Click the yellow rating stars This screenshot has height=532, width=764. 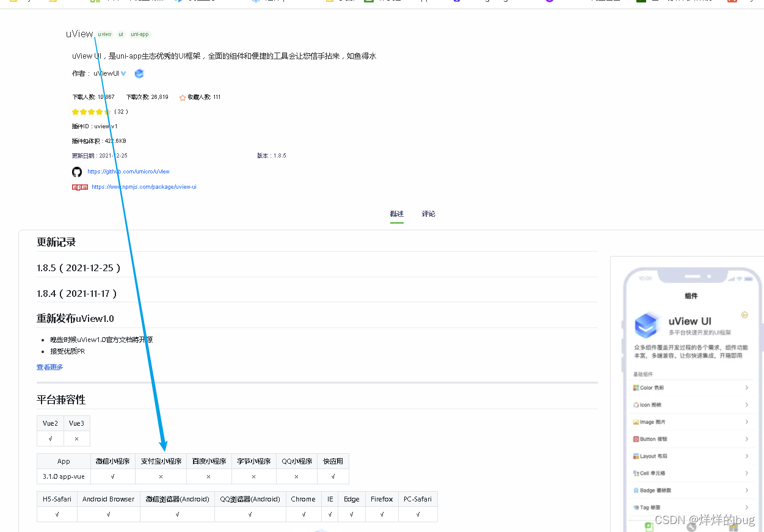[91, 112]
